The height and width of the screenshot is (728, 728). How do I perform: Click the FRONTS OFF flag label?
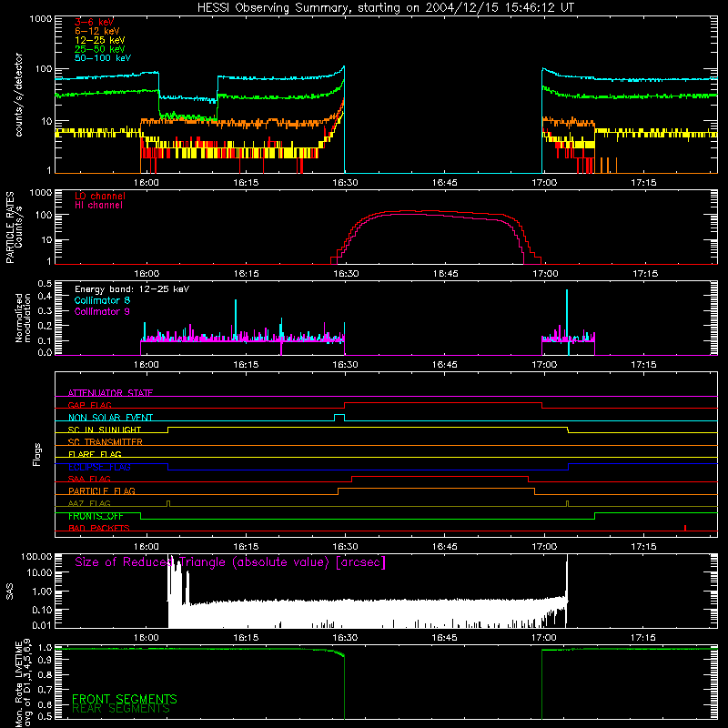(96, 516)
